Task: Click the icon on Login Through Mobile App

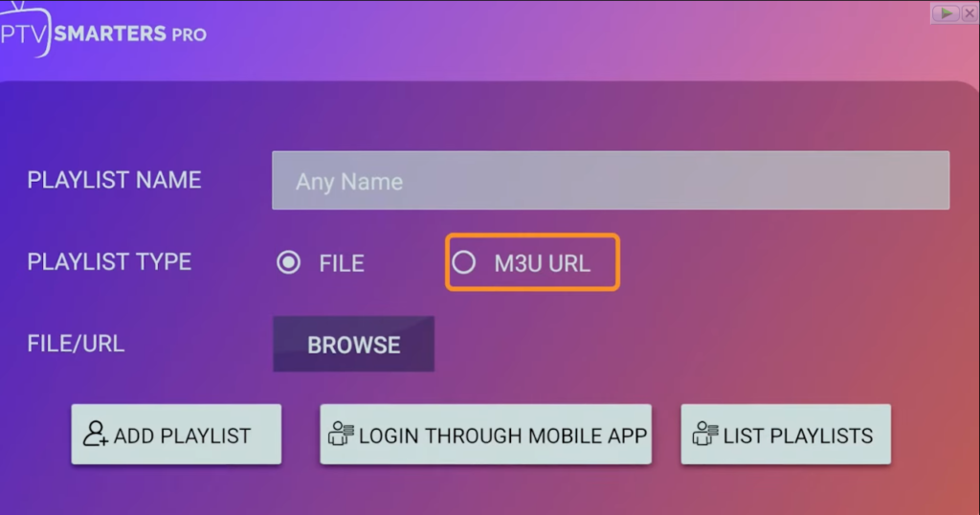Action: [341, 435]
